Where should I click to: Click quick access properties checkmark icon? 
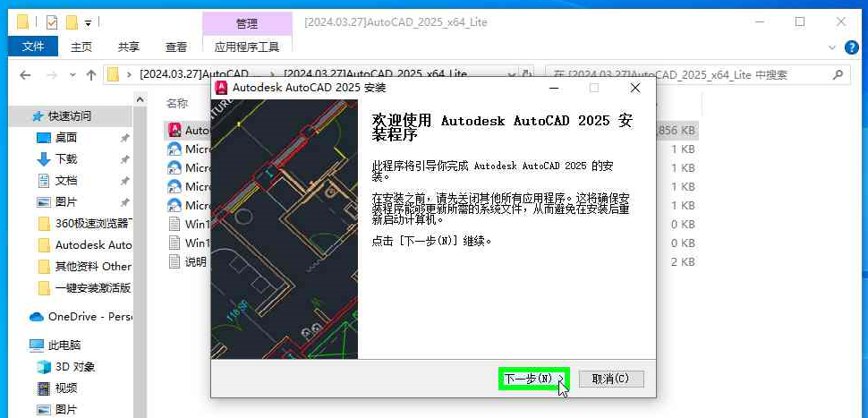pos(52,22)
